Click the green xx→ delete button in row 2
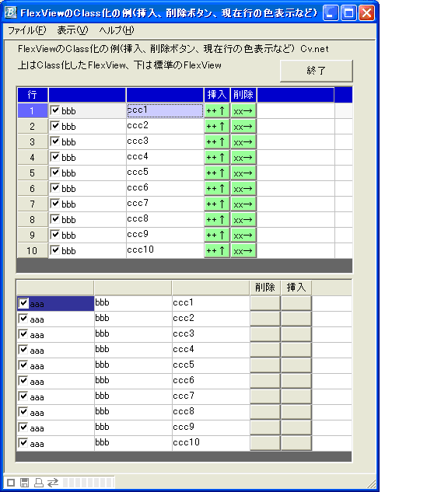Image resolution: width=448 pixels, height=492 pixels. coord(243,127)
